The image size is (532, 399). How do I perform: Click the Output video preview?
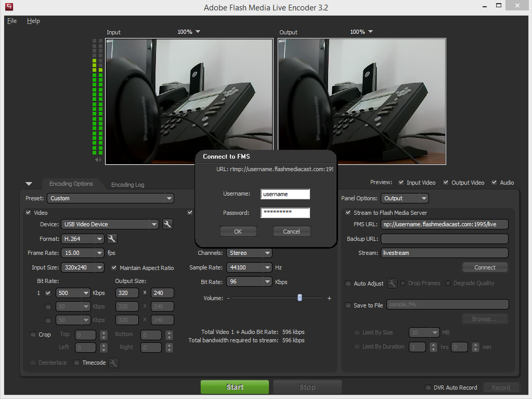[x=362, y=101]
